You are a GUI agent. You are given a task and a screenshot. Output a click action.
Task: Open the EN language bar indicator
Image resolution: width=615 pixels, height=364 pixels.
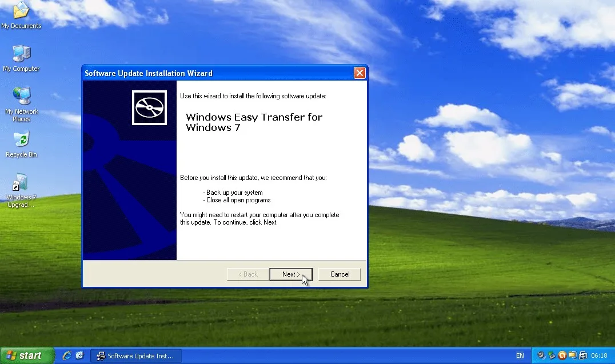520,355
